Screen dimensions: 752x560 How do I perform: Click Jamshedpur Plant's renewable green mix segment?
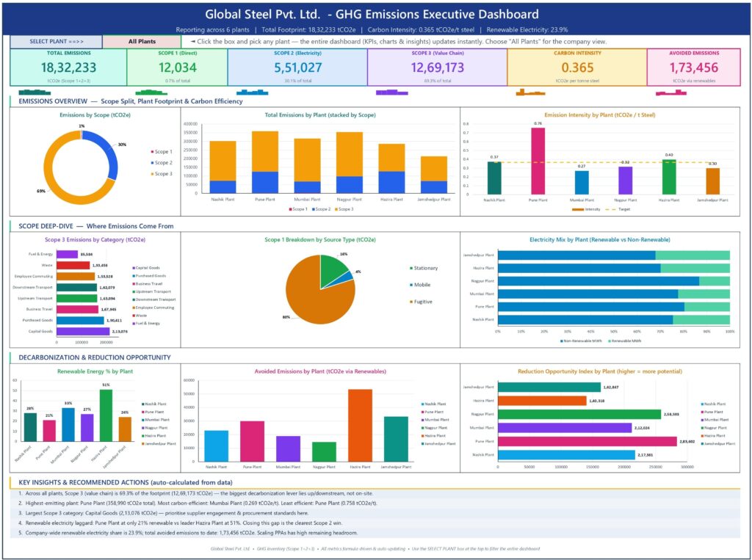click(x=693, y=255)
